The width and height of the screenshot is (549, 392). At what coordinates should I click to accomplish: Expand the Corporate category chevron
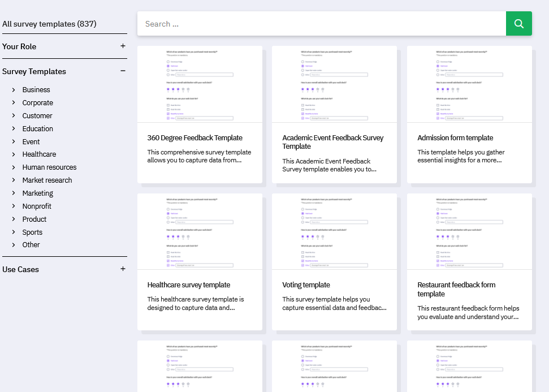click(x=14, y=103)
